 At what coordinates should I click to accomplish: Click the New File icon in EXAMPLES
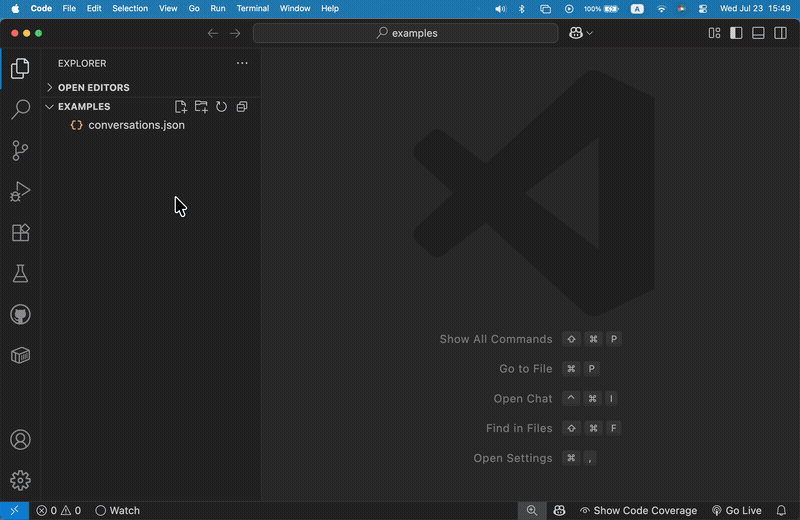(x=181, y=107)
